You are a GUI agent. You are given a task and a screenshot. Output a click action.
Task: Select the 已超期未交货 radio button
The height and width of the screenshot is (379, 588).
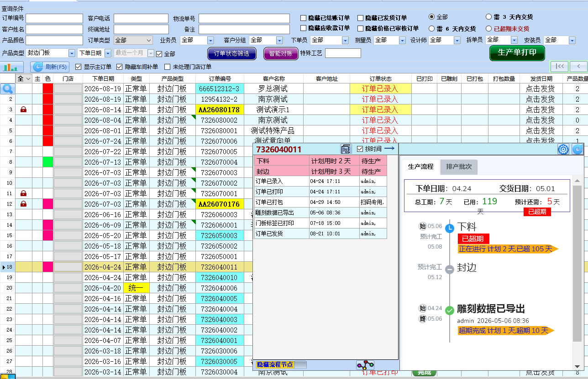[489, 28]
